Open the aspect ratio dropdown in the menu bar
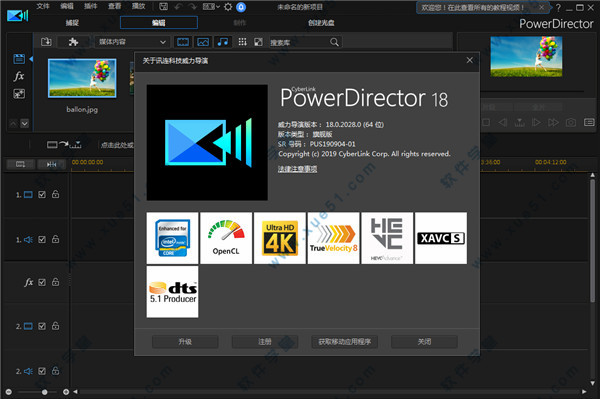Viewport: 600px width, 399px height. pos(211,7)
